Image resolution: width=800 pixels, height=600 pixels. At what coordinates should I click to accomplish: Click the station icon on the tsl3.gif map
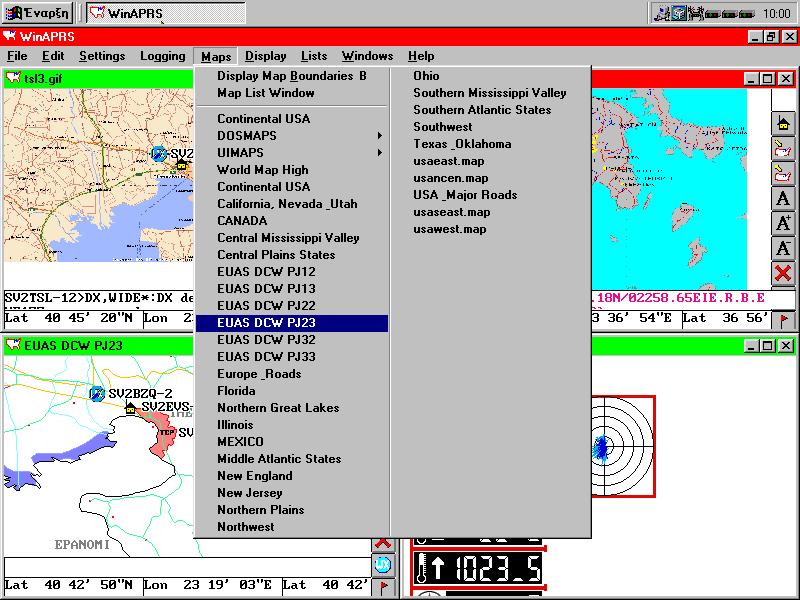pos(159,154)
